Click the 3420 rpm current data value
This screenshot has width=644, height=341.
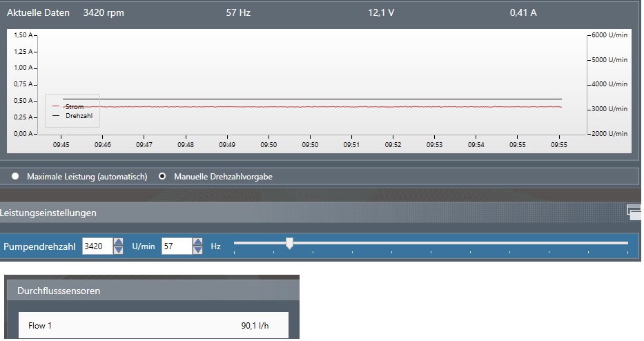tap(104, 12)
